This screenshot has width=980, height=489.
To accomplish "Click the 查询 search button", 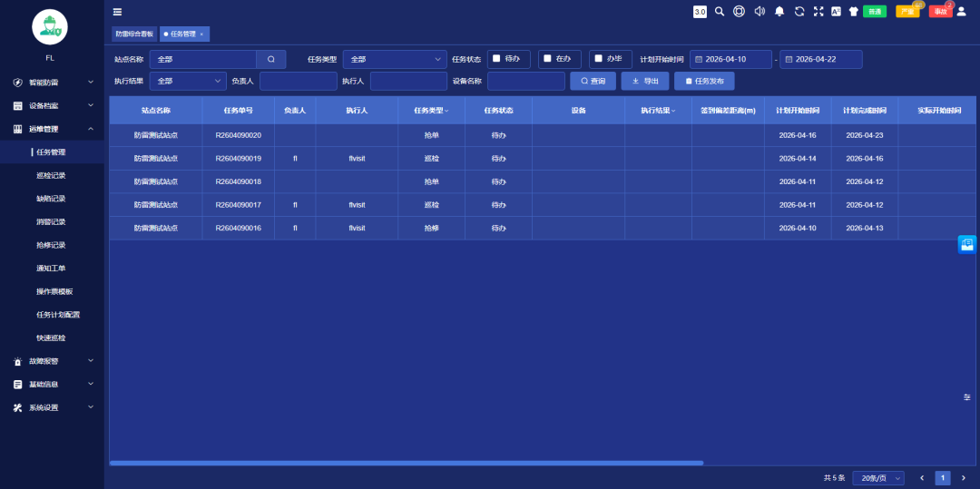I will (593, 81).
